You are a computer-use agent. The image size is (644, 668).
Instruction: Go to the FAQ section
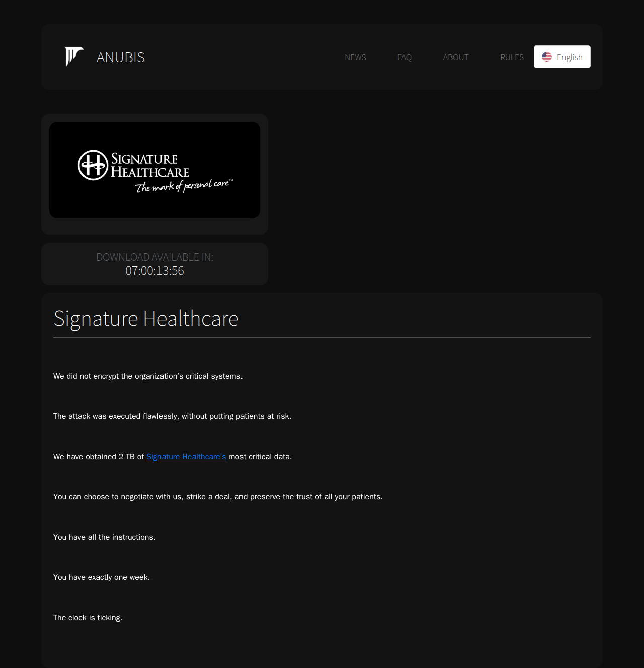[x=405, y=57]
